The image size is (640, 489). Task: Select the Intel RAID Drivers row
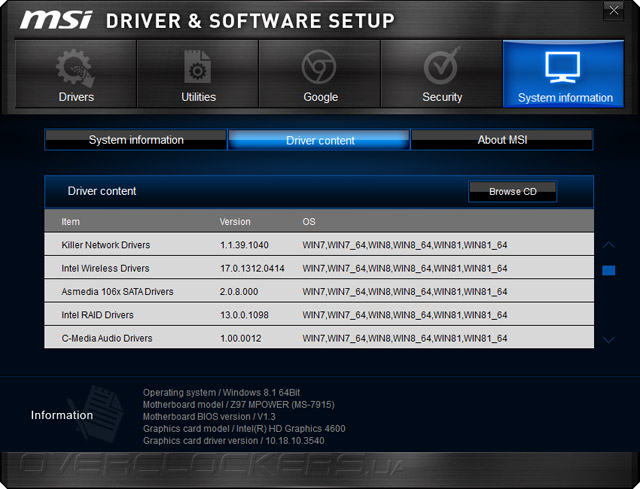[319, 315]
